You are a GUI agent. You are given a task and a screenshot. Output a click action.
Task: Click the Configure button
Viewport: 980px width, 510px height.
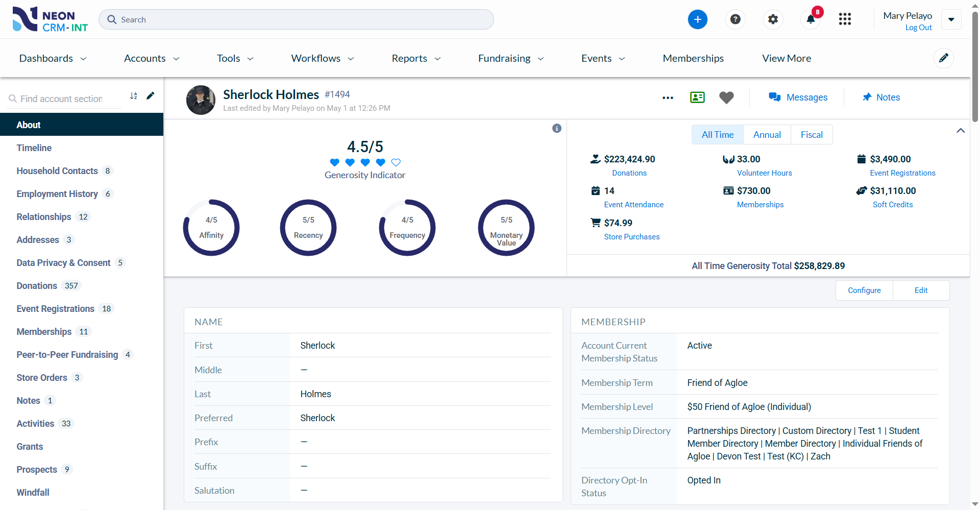pyautogui.click(x=864, y=290)
